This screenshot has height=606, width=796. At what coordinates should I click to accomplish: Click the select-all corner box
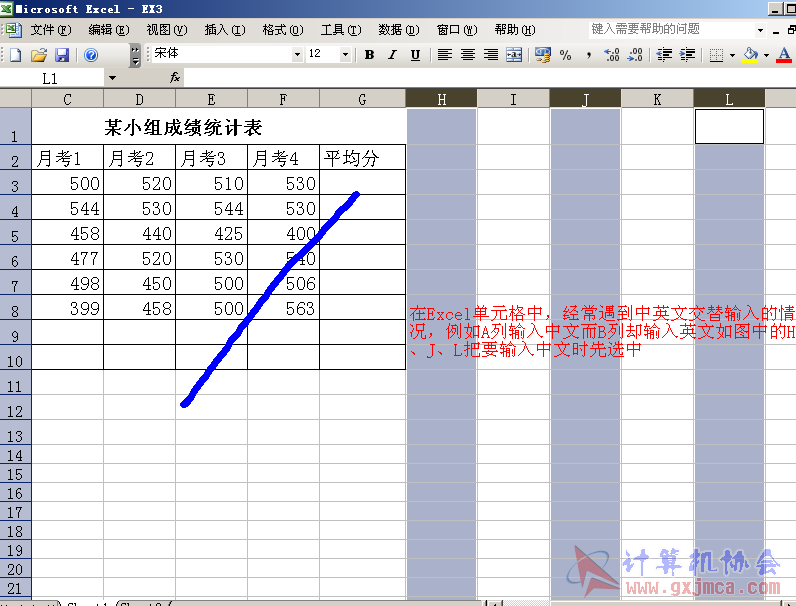tap(15, 98)
